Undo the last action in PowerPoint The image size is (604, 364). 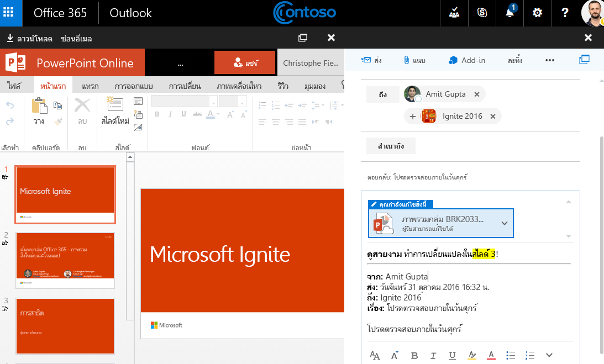pos(10,105)
